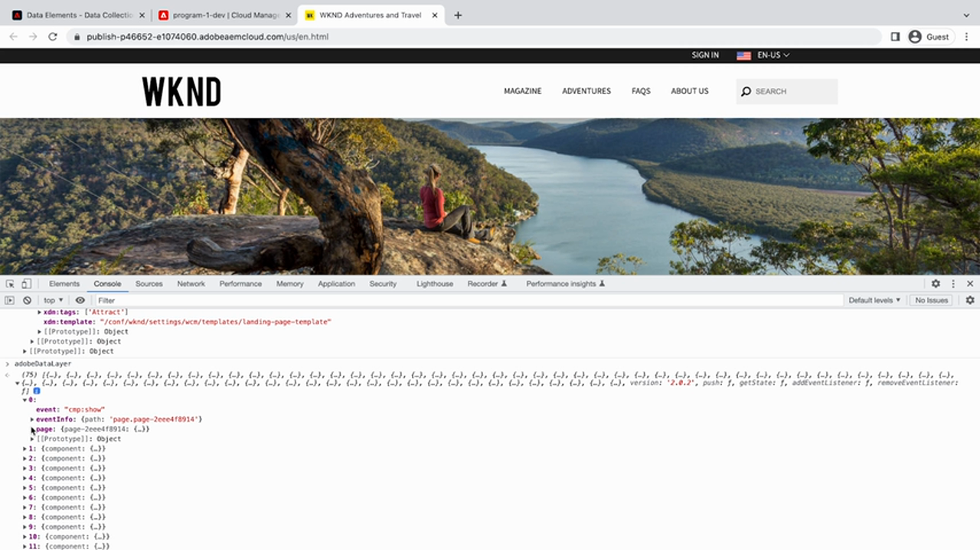Click the browser forward arrow
Image resolution: width=980 pixels, height=550 pixels.
point(33,37)
